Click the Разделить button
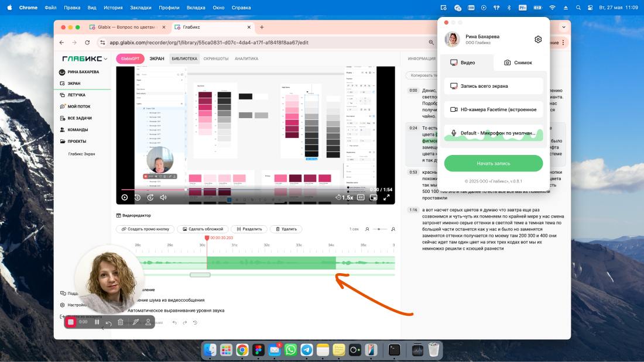The width and height of the screenshot is (644, 362). coord(249,229)
